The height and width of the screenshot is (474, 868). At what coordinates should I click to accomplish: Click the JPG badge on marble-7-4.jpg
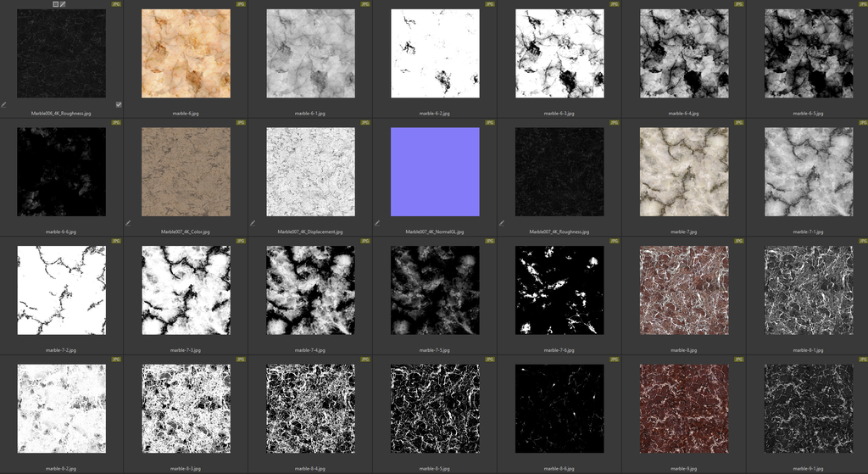point(365,241)
